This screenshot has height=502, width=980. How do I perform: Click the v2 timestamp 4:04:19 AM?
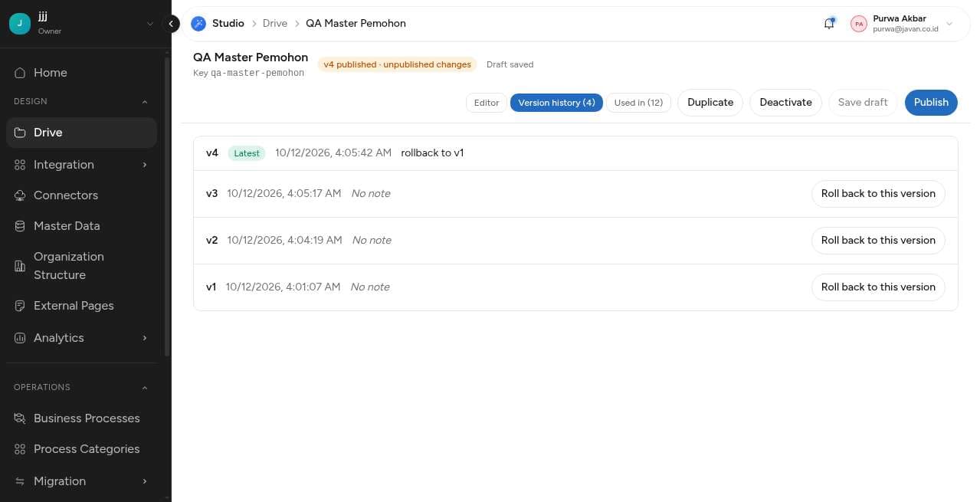point(284,241)
